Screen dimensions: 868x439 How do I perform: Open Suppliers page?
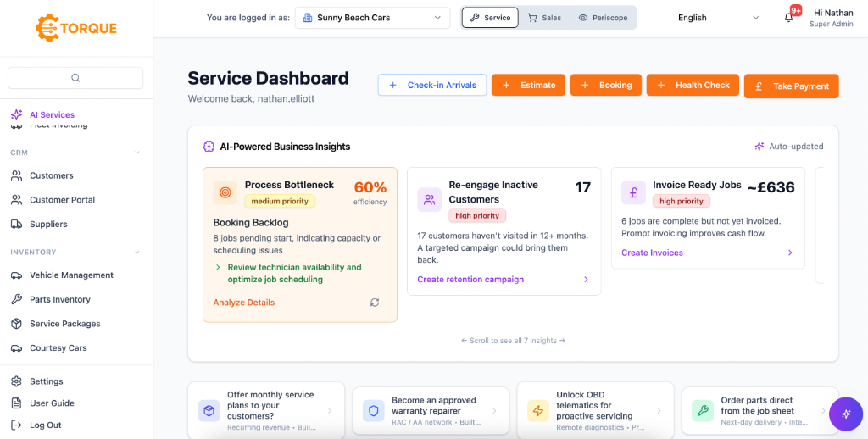48,225
